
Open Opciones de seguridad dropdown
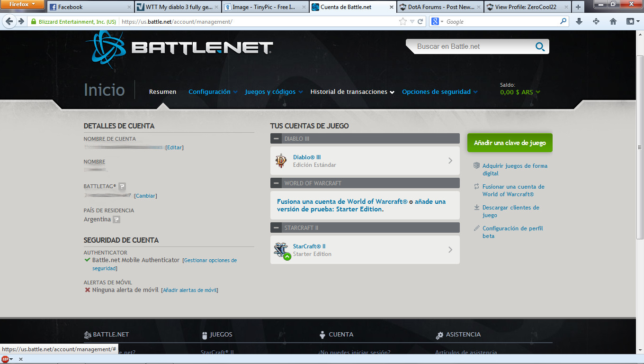point(440,92)
